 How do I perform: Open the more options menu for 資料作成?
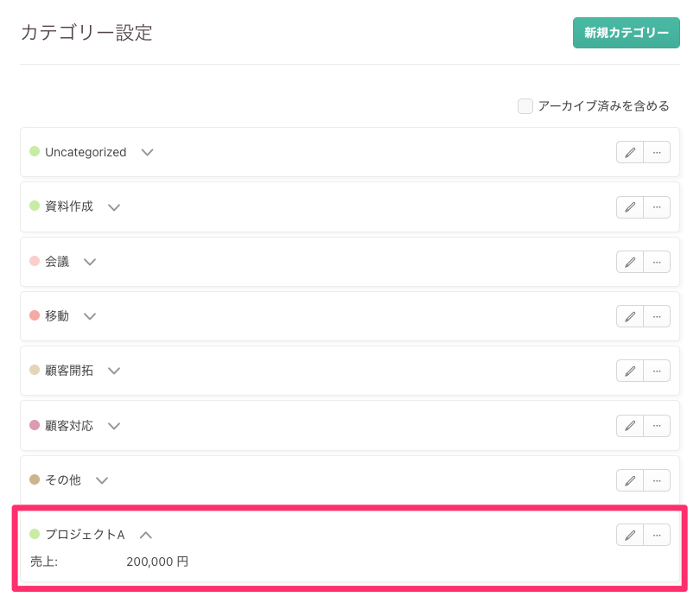[657, 207]
